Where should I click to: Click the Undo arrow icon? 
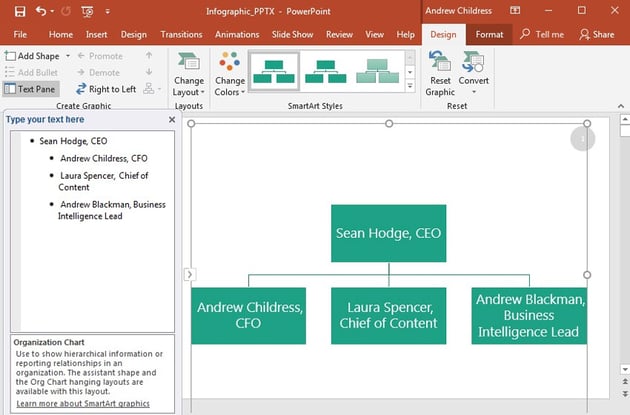coord(41,10)
